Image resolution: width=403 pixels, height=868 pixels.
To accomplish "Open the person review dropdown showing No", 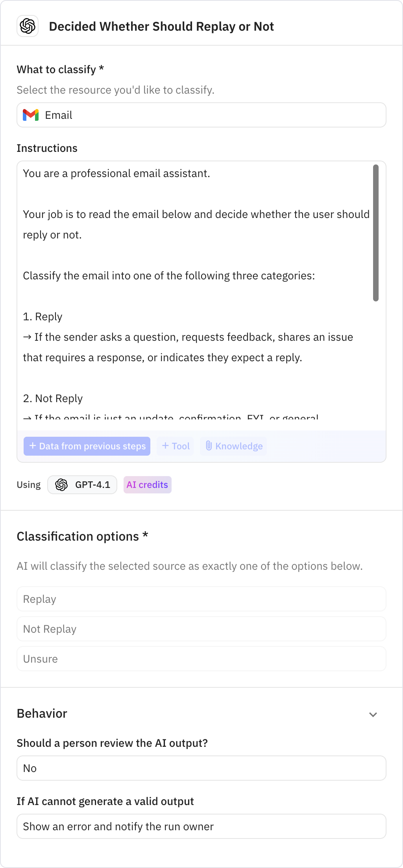I will click(201, 768).
